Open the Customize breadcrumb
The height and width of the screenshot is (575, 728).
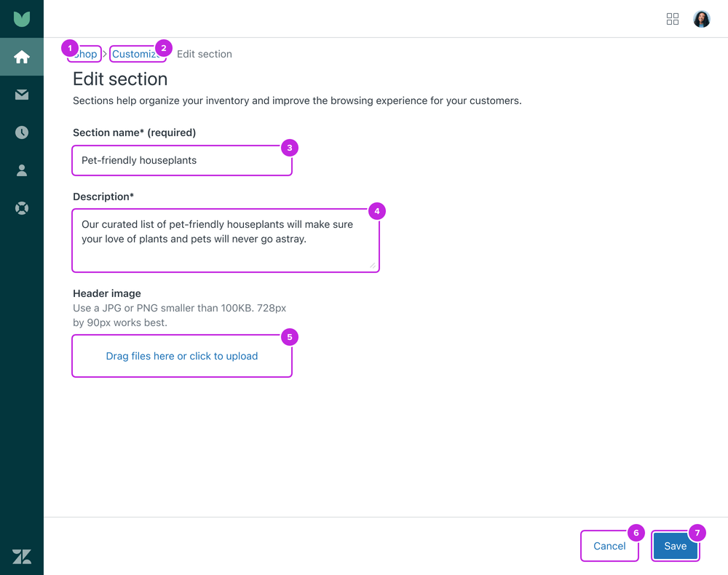[x=137, y=53]
